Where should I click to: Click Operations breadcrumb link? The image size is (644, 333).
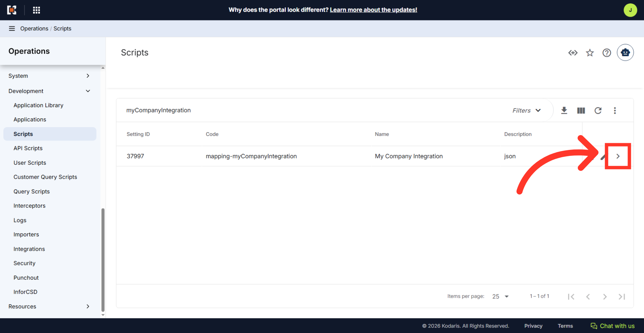(x=34, y=29)
